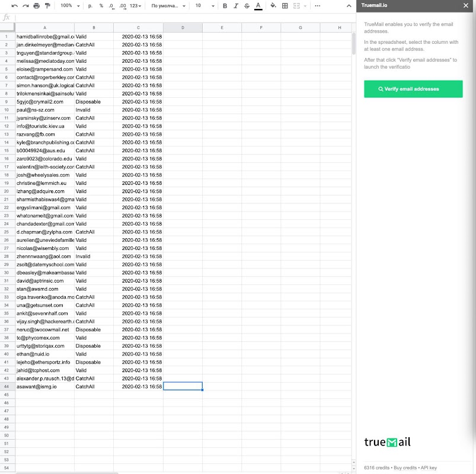This screenshot has height=474, width=476.
Task: Redo the last action
Action: (x=25, y=6)
